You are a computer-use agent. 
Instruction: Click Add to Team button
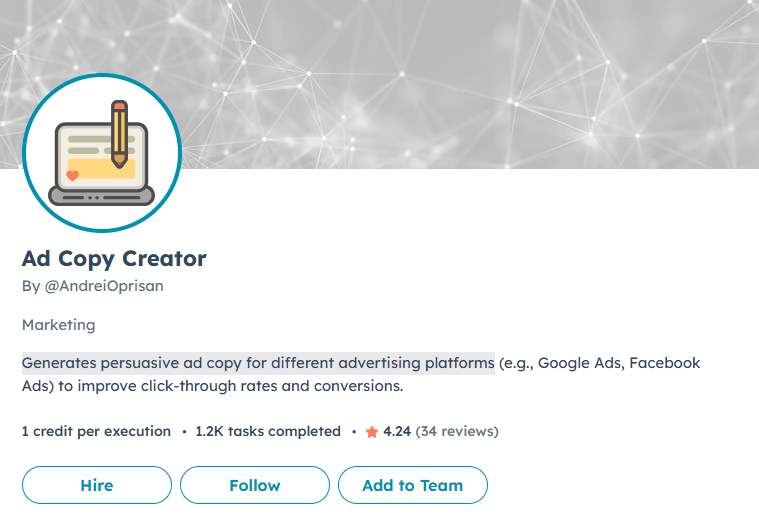pyautogui.click(x=412, y=485)
